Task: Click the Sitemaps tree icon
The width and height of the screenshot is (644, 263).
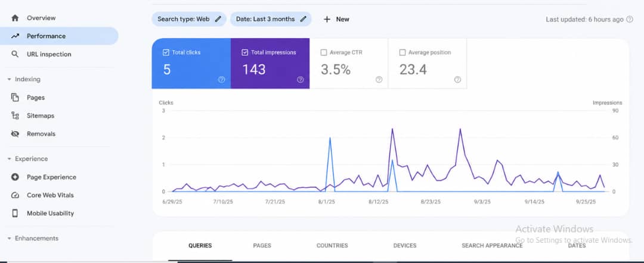Action: coord(15,116)
